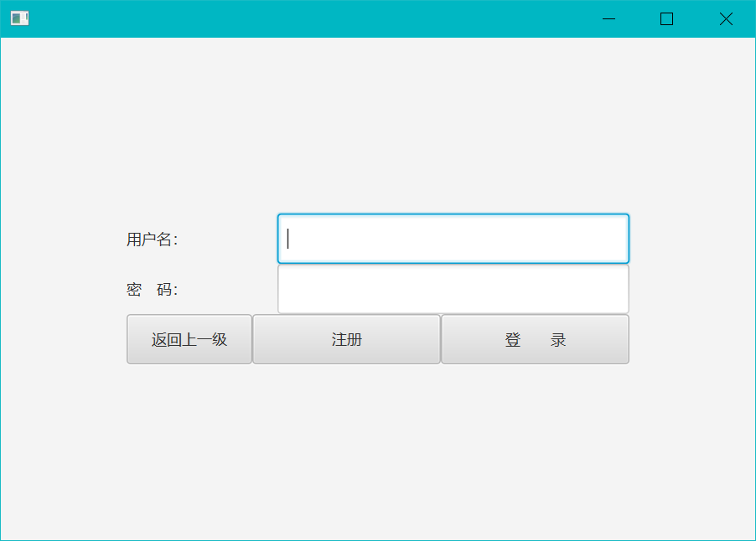Click the 密 码: label text
The height and width of the screenshot is (541, 756).
click(153, 290)
